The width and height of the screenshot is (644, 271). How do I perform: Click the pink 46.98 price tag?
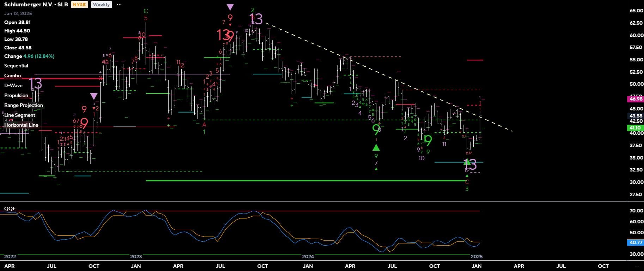pyautogui.click(x=636, y=99)
